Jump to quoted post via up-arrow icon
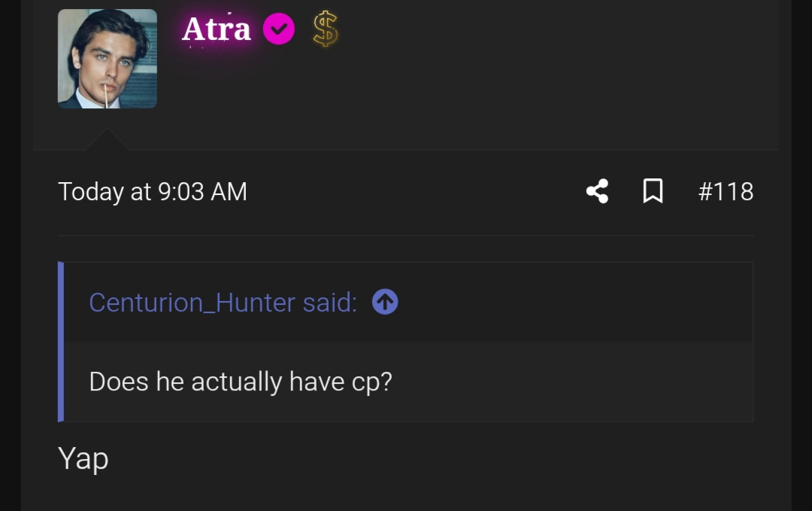812x511 pixels. point(385,303)
